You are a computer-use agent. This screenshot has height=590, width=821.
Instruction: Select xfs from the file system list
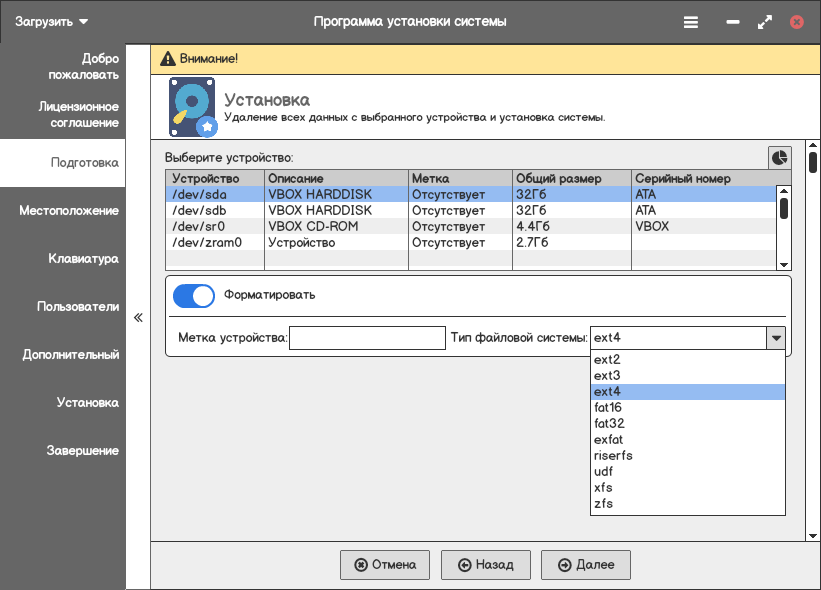click(603, 487)
